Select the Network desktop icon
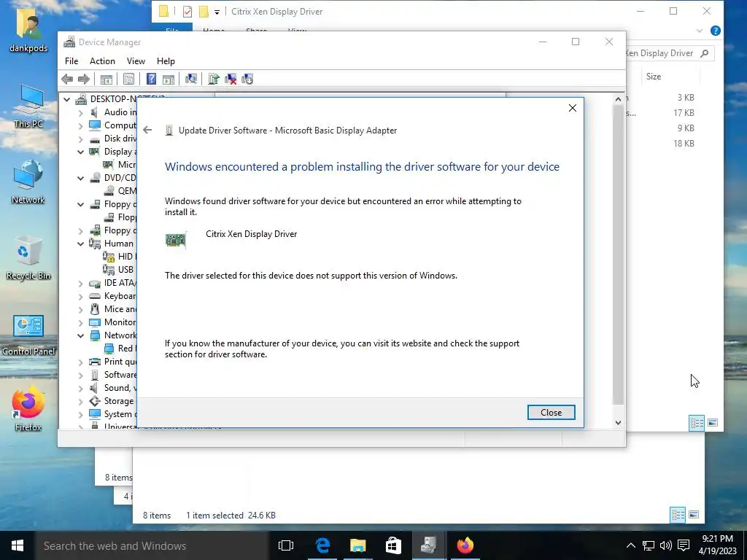Image resolution: width=747 pixels, height=560 pixels. (28, 182)
